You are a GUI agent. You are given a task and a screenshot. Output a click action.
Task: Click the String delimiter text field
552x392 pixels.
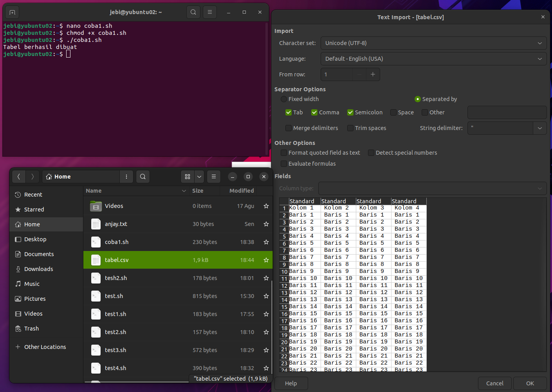(500, 128)
